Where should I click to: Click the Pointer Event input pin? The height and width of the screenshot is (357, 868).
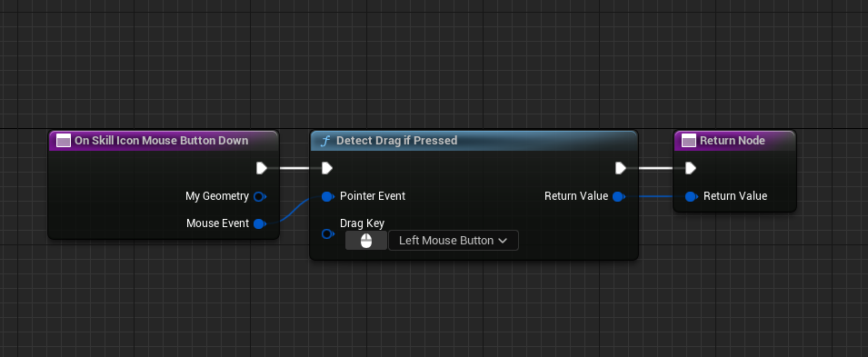point(327,196)
